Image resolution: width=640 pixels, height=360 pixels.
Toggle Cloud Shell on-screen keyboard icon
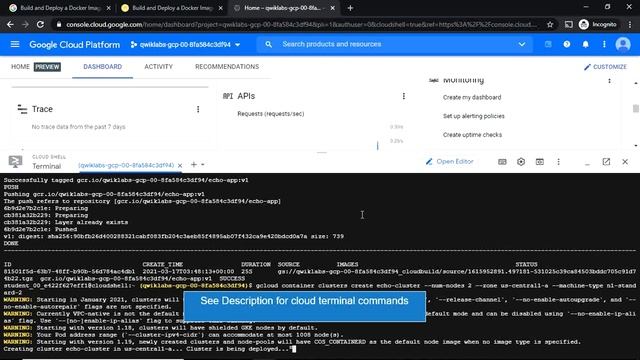click(x=502, y=162)
